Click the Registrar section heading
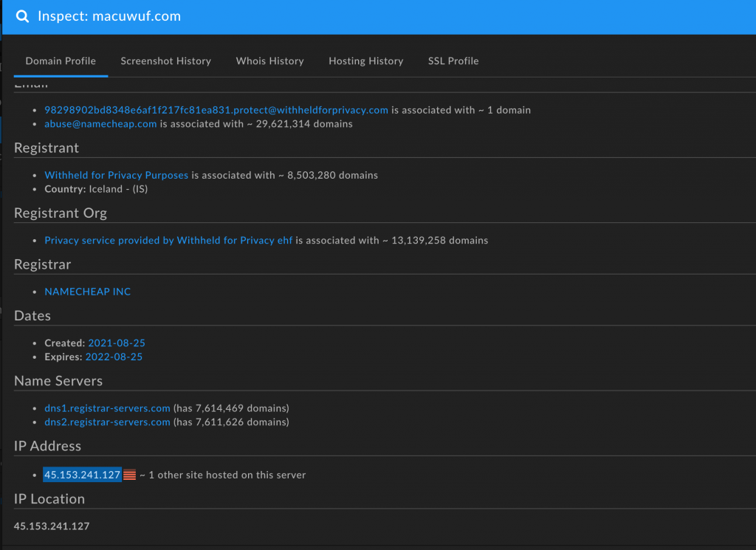This screenshot has height=550, width=756. click(42, 264)
